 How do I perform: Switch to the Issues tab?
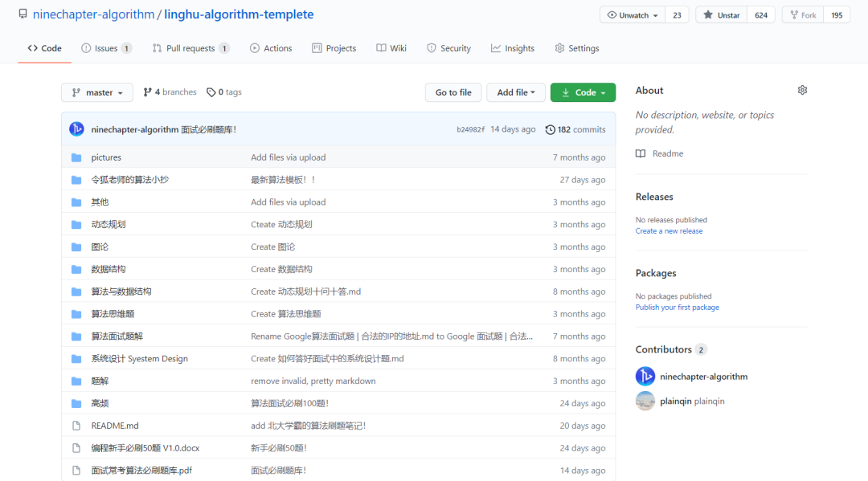pos(106,48)
